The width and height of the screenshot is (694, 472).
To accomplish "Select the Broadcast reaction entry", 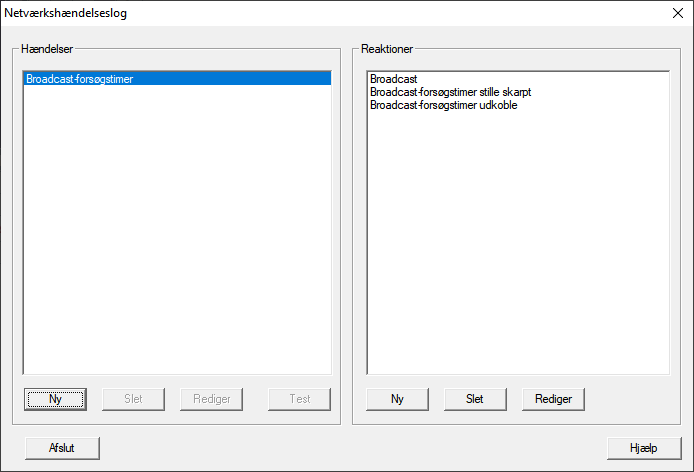I will point(394,78).
